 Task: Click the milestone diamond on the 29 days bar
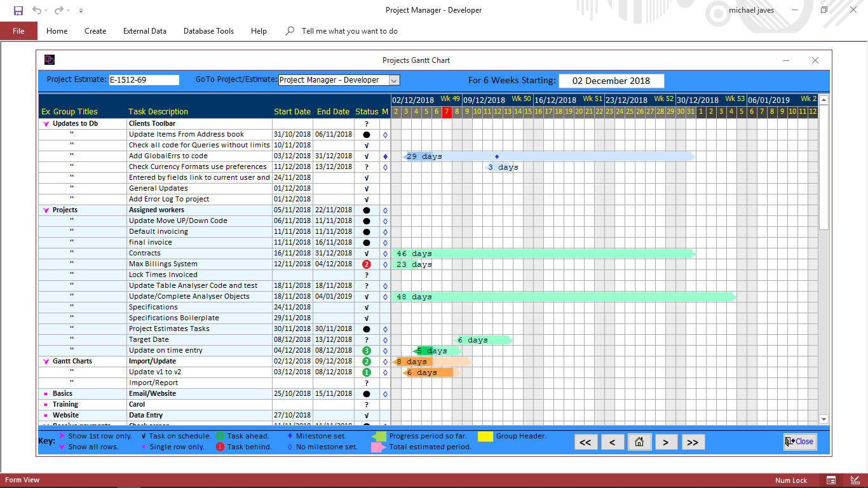(x=497, y=156)
